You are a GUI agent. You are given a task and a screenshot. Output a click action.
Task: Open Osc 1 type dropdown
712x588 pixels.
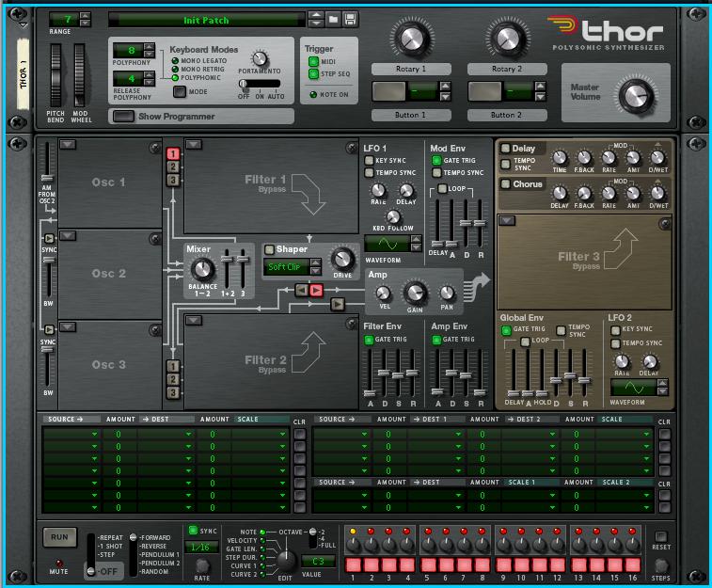[68, 144]
